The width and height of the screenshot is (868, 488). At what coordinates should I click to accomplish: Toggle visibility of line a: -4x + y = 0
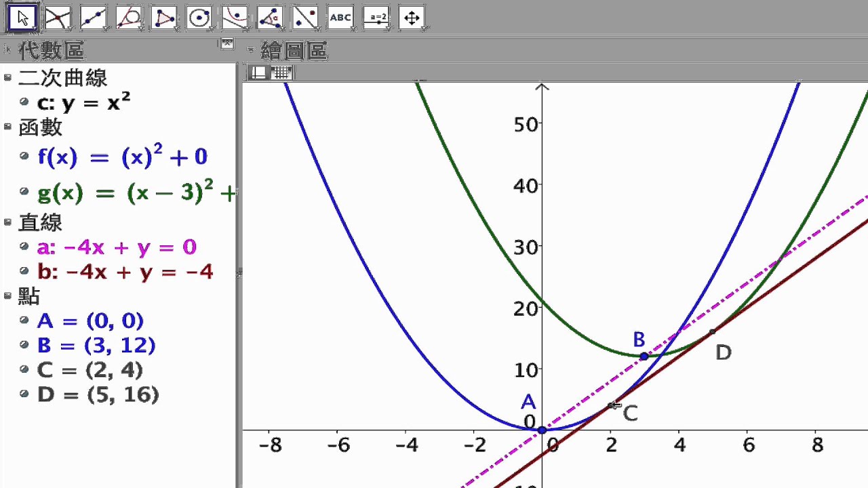25,247
